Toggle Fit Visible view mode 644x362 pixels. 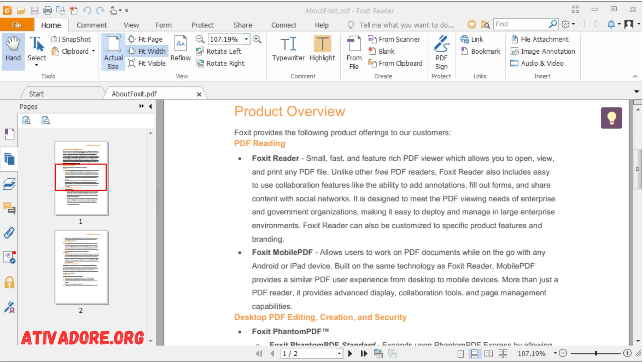pos(147,63)
